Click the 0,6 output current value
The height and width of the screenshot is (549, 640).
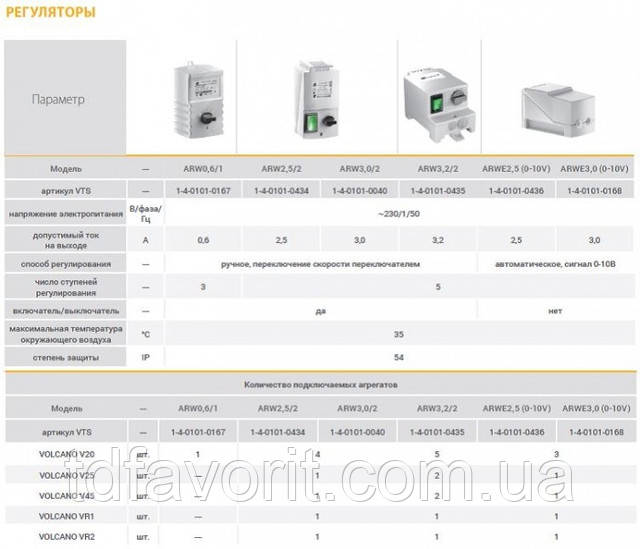[203, 240]
